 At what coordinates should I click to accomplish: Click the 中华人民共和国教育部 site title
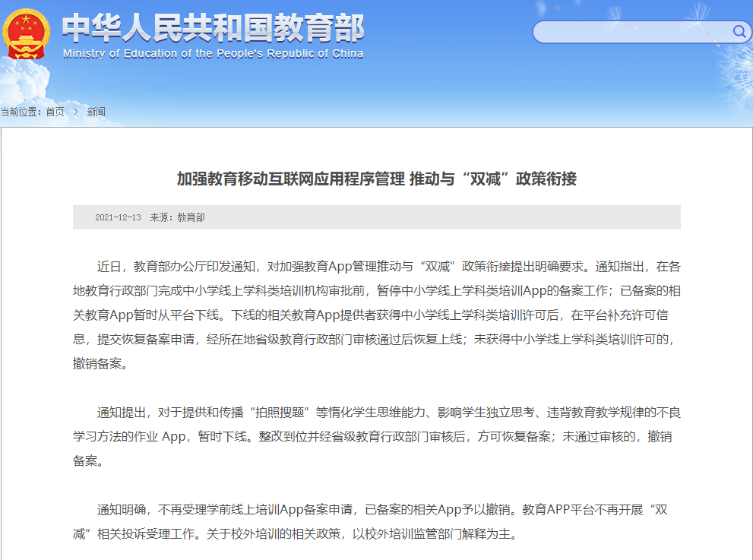[214, 28]
